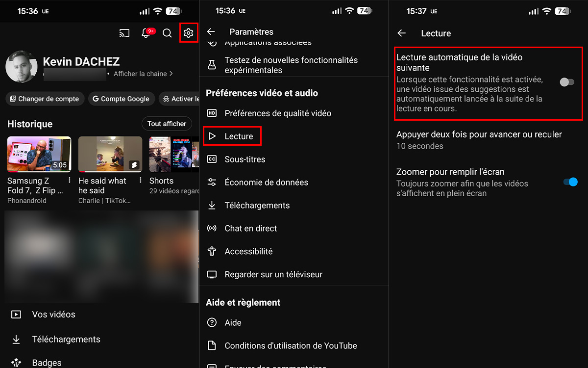Open settings via the highlighted gear icon
588x368 pixels.
(x=189, y=33)
